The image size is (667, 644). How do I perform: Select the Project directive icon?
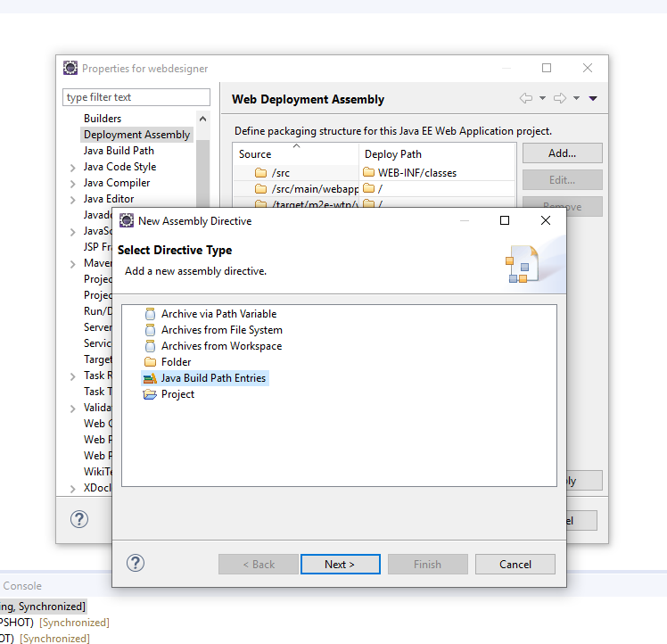[150, 394]
